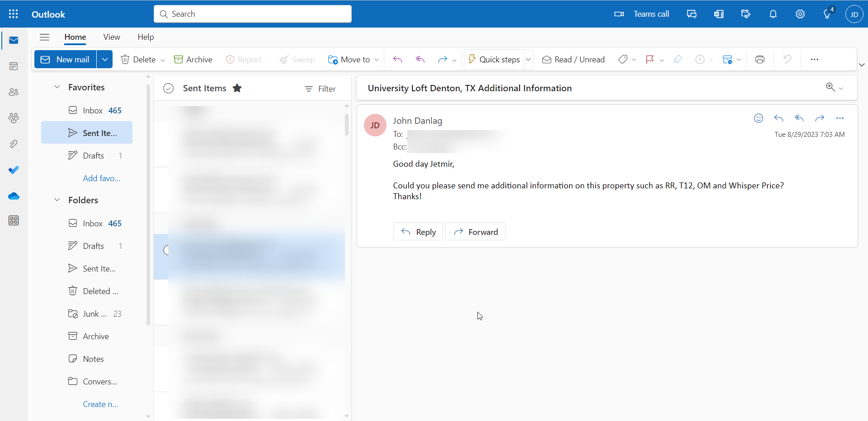
Task: Open the Settings gear icon
Action: click(800, 14)
